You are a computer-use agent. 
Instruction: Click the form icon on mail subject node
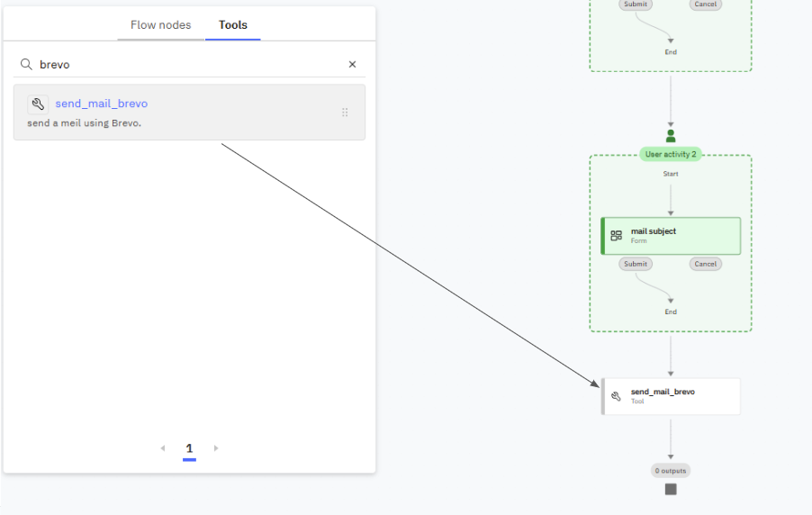click(x=617, y=236)
